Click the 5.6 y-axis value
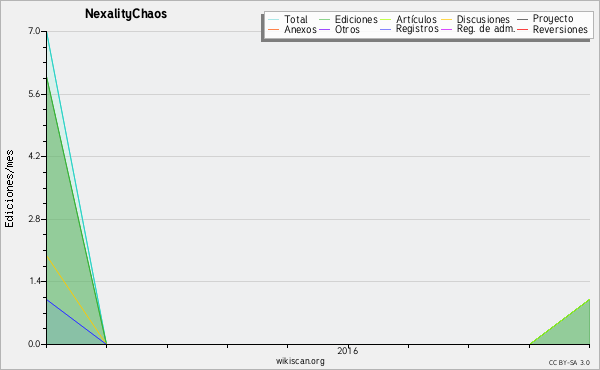 tap(34, 94)
